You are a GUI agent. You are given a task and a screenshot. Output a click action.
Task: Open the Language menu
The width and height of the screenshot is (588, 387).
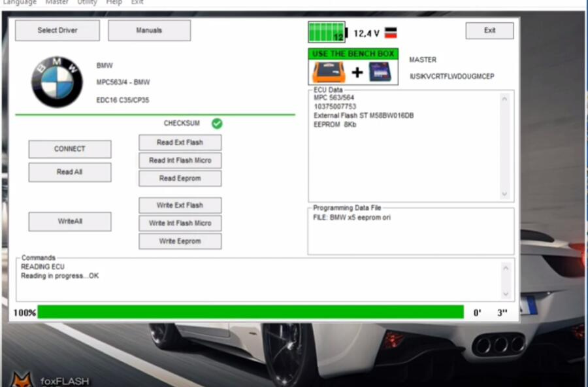coord(20,2)
